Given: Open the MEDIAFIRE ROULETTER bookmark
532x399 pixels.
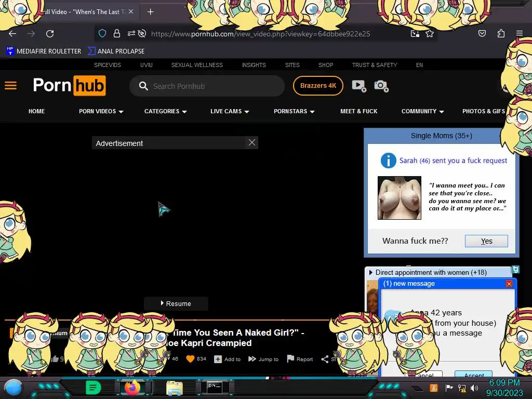Looking at the screenshot, I should [44, 51].
